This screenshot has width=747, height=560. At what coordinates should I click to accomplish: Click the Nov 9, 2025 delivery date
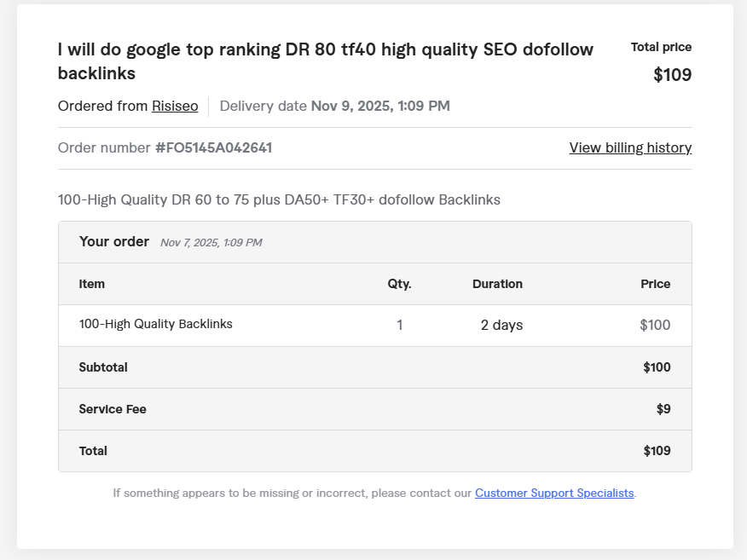pyautogui.click(x=380, y=107)
